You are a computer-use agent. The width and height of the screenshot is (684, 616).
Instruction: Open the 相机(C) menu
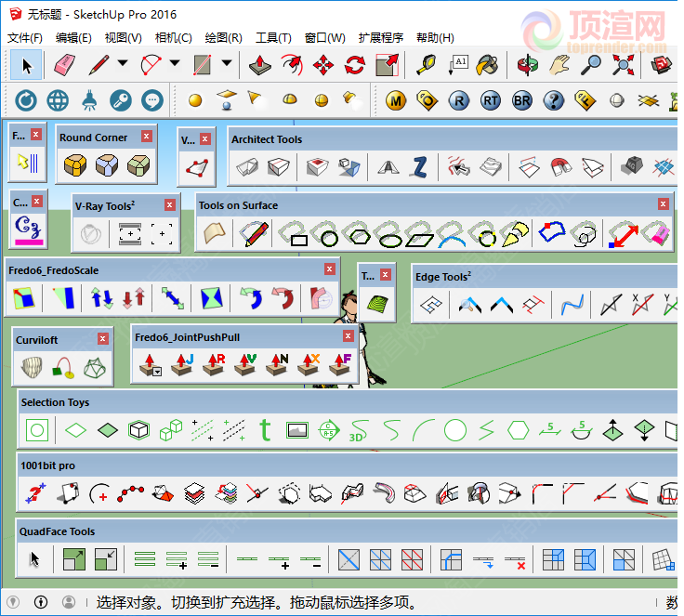tap(174, 38)
